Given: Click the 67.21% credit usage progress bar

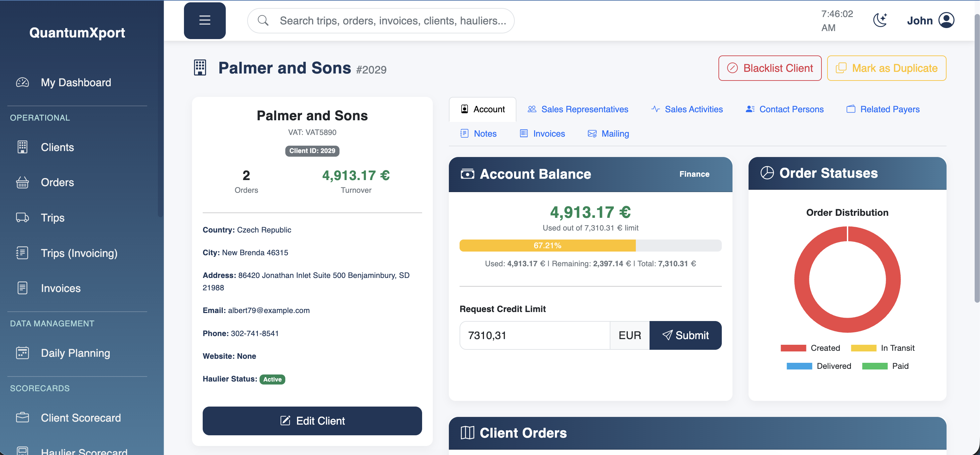Looking at the screenshot, I should point(547,246).
